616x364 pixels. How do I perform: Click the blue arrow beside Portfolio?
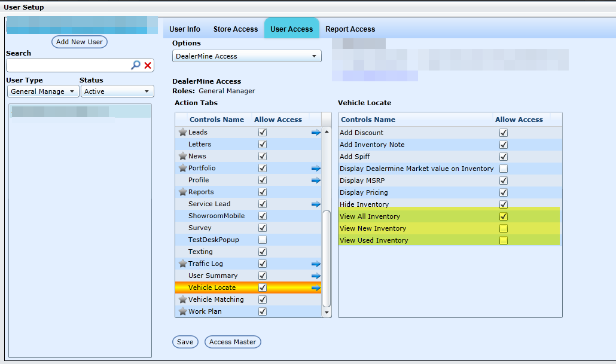pos(316,169)
